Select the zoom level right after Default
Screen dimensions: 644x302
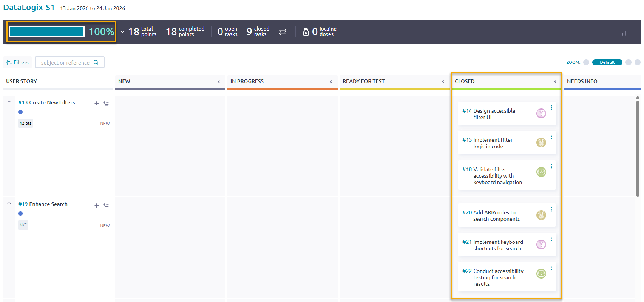(x=628, y=62)
